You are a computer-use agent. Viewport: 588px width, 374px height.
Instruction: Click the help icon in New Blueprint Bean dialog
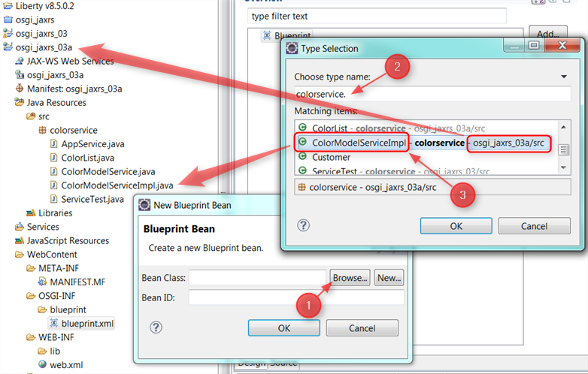tap(156, 327)
